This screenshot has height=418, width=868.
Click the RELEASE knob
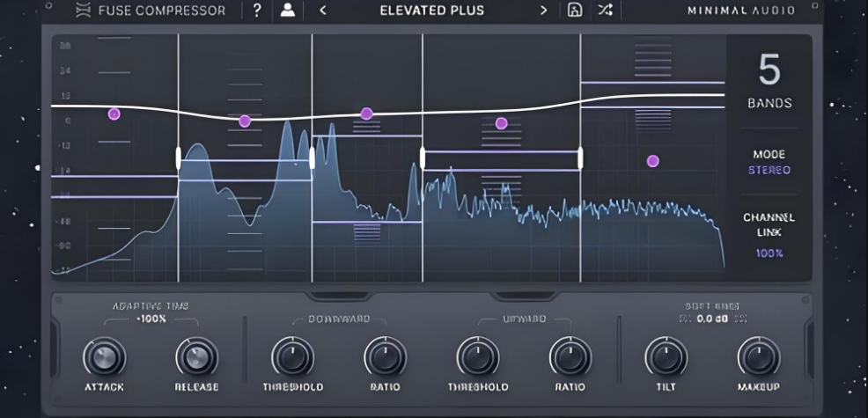(197, 357)
